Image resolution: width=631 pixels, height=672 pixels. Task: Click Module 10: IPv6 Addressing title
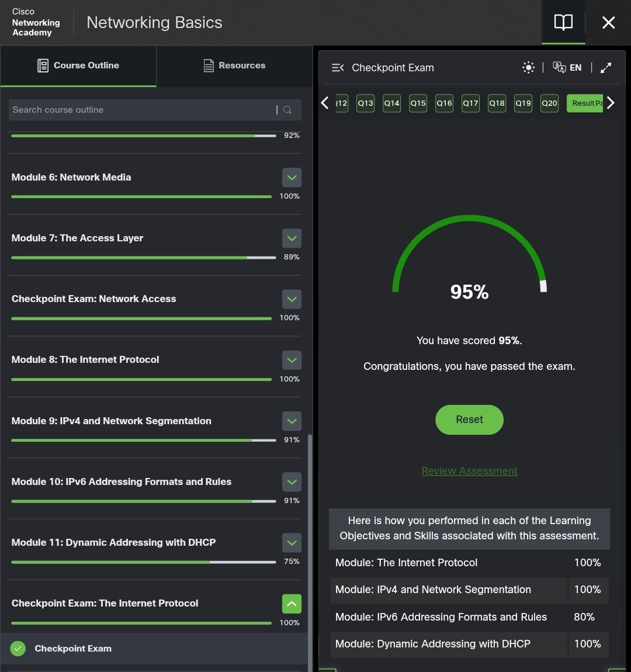pyautogui.click(x=121, y=482)
